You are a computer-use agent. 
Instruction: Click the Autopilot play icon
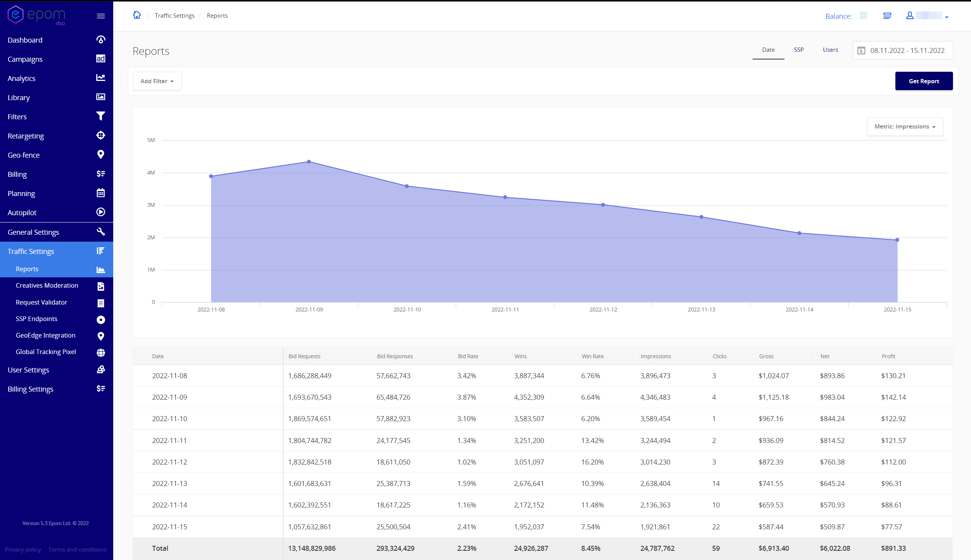[101, 212]
